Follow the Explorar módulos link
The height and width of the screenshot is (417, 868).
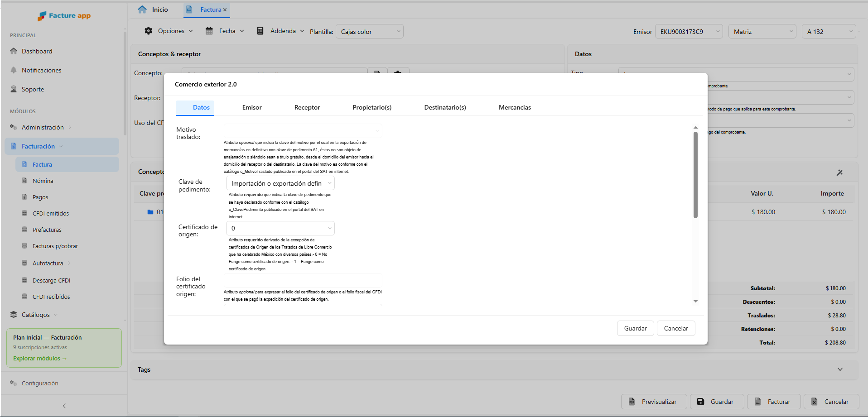40,358
